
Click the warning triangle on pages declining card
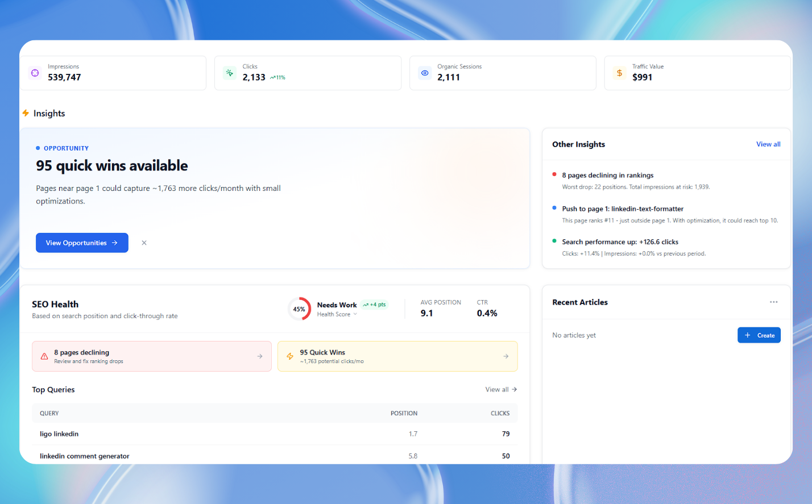pyautogui.click(x=44, y=356)
